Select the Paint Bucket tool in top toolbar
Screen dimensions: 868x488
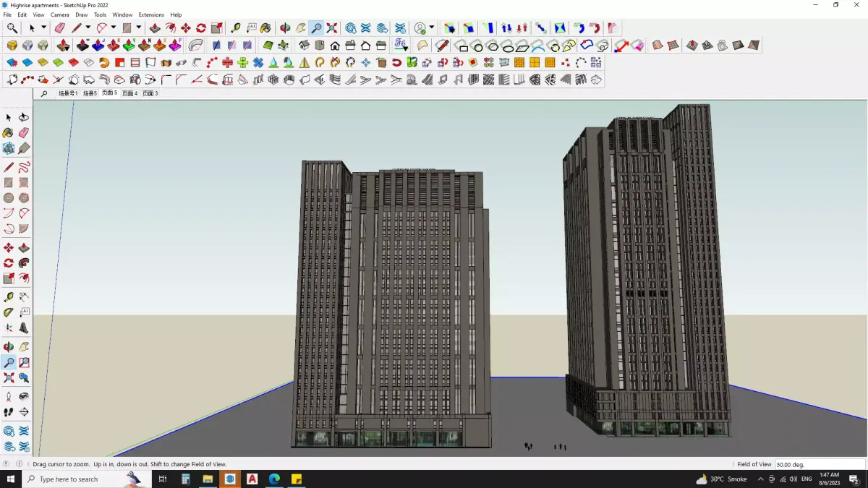coord(265,28)
